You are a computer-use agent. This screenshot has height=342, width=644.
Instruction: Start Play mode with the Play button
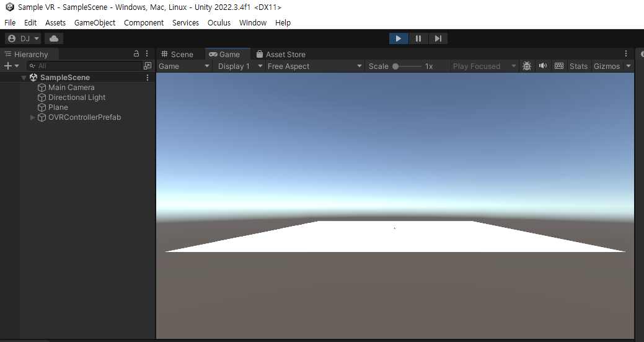coord(399,38)
